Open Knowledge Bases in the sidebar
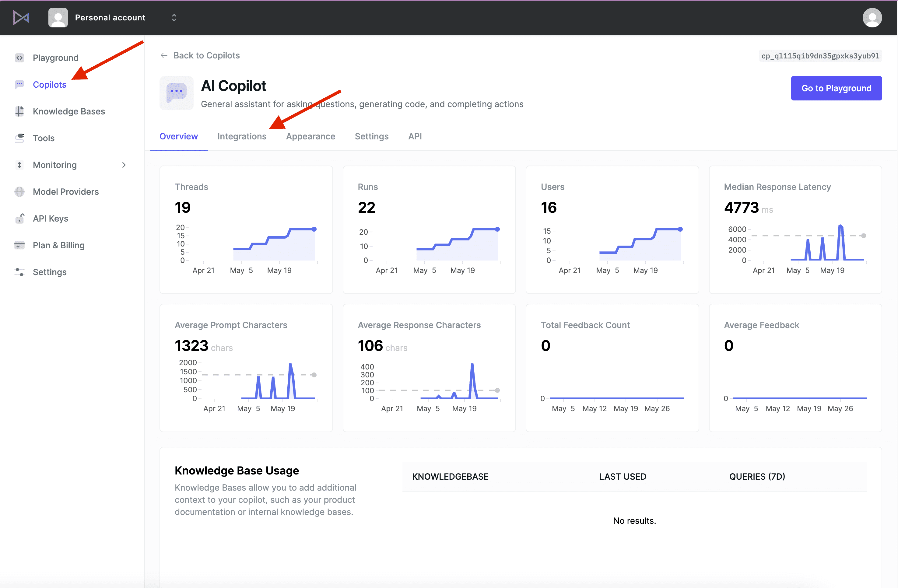The width and height of the screenshot is (898, 588). click(69, 111)
